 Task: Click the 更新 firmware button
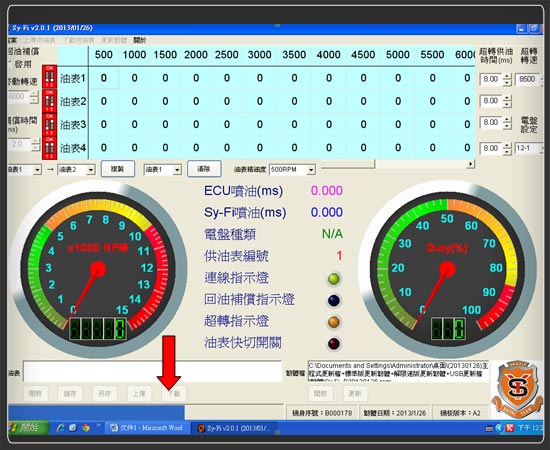(355, 394)
